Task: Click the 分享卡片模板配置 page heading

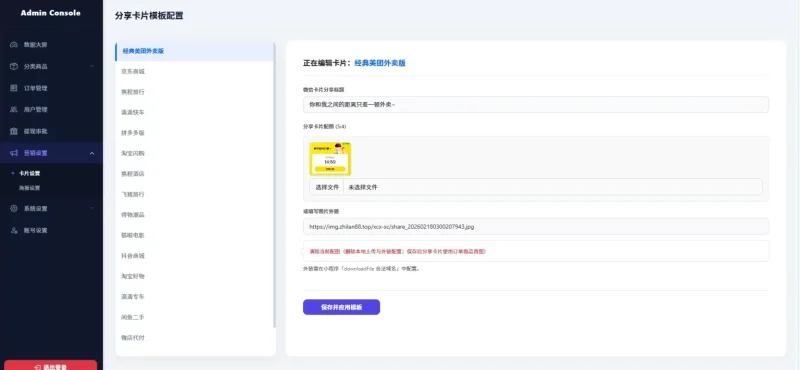Action: point(149,16)
